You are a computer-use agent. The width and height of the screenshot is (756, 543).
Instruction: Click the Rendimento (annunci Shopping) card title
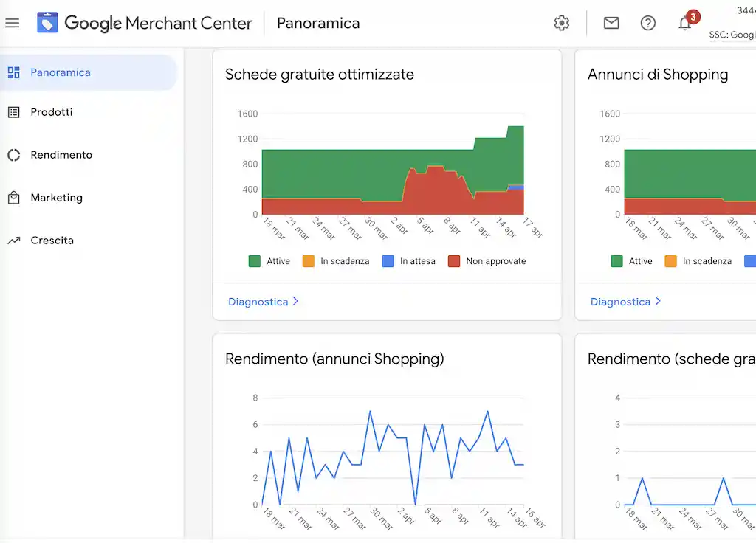pyautogui.click(x=334, y=359)
